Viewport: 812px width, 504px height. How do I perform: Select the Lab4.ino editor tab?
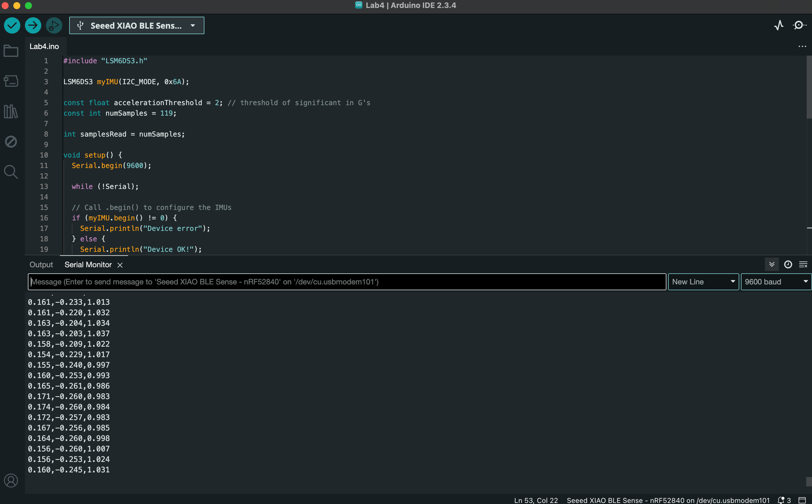pos(44,46)
